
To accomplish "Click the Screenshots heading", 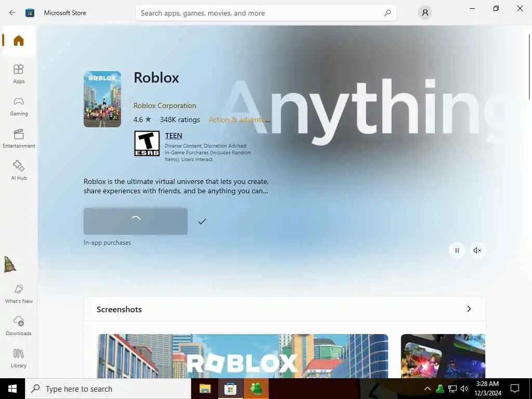I will (119, 310).
